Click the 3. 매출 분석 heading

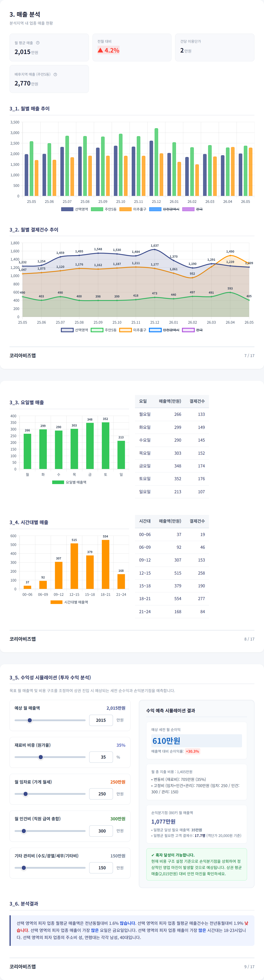coord(25,14)
